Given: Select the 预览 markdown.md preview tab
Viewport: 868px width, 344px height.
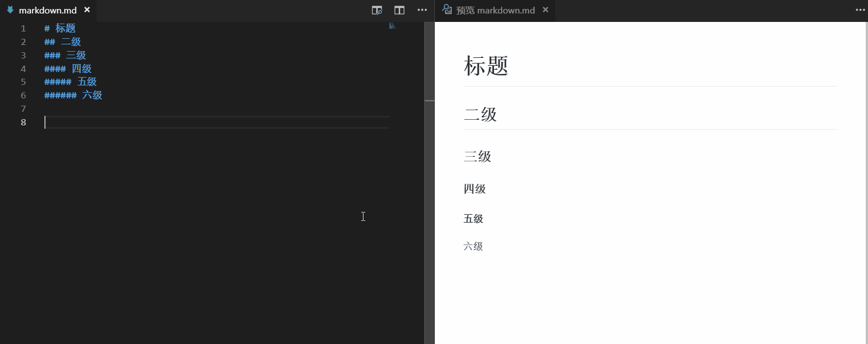Looking at the screenshot, I should (x=495, y=11).
